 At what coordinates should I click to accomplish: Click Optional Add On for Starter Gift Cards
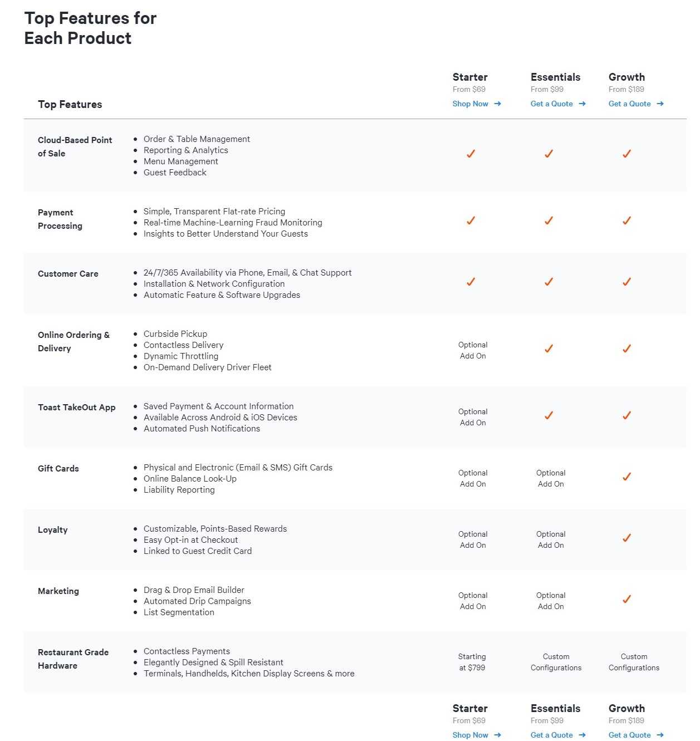(x=473, y=478)
